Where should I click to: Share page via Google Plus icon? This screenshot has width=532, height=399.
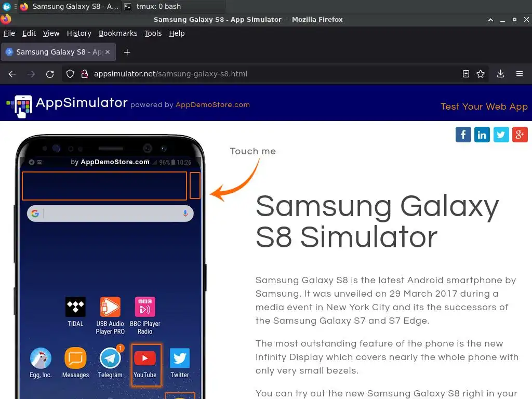[x=520, y=135]
